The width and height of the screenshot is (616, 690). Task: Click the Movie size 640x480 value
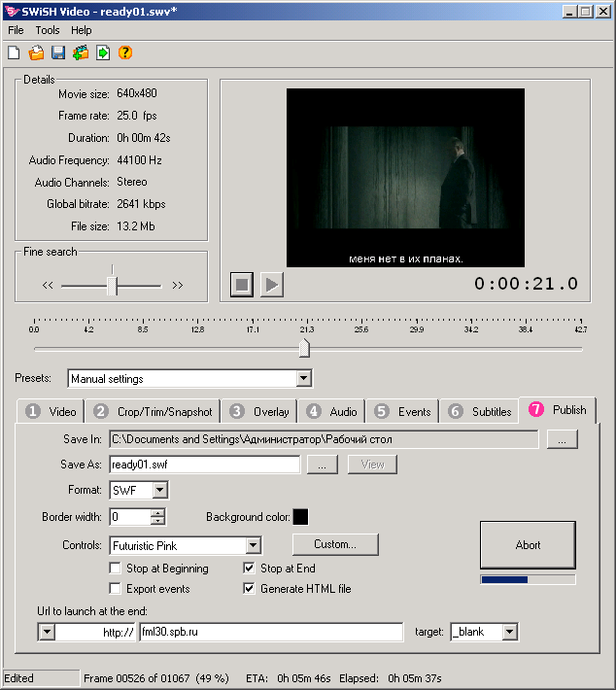point(137,93)
